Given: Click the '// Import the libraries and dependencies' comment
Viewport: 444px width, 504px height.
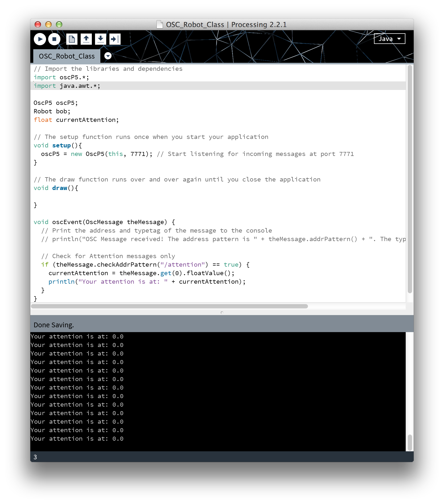Looking at the screenshot, I should [108, 69].
